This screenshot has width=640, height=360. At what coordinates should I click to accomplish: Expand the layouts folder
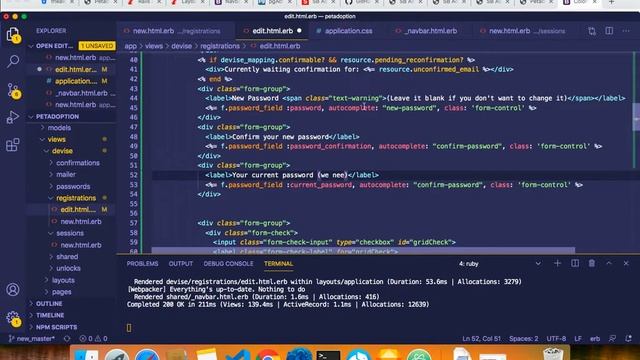63,280
